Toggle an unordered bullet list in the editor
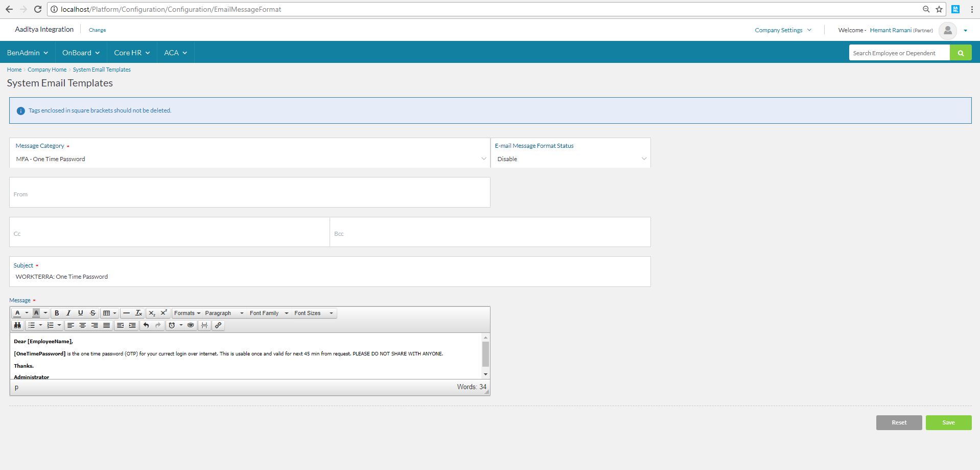The height and width of the screenshot is (470, 980). 32,325
